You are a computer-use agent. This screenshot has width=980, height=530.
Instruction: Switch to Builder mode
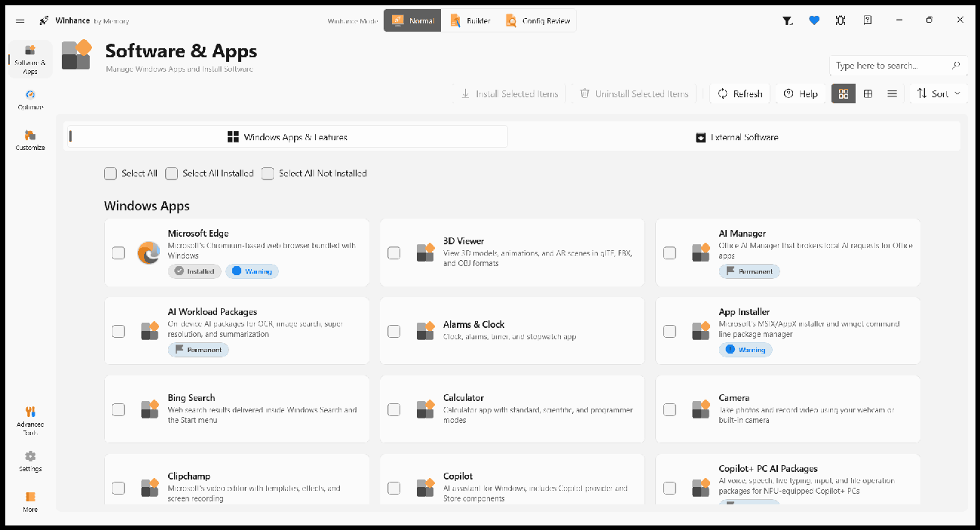point(470,20)
